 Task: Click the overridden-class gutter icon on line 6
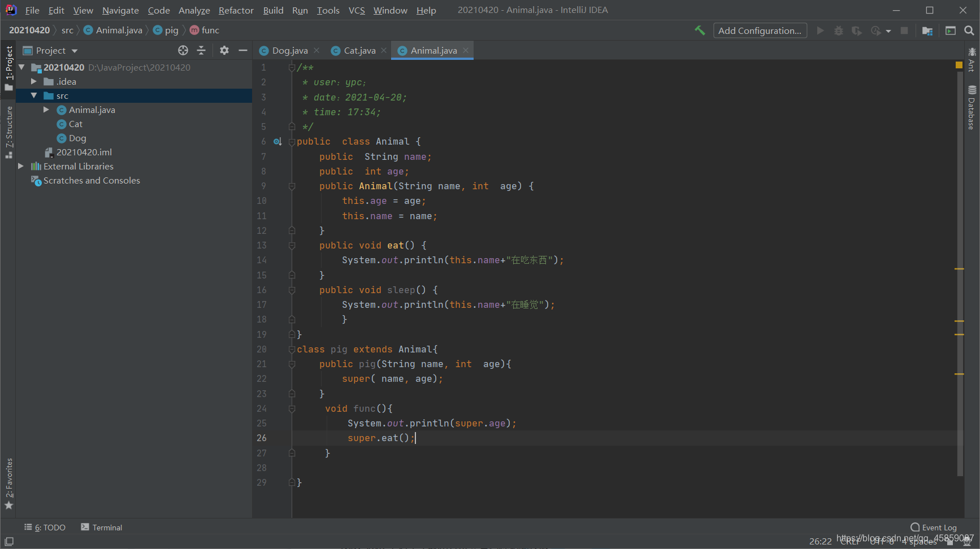click(x=277, y=142)
